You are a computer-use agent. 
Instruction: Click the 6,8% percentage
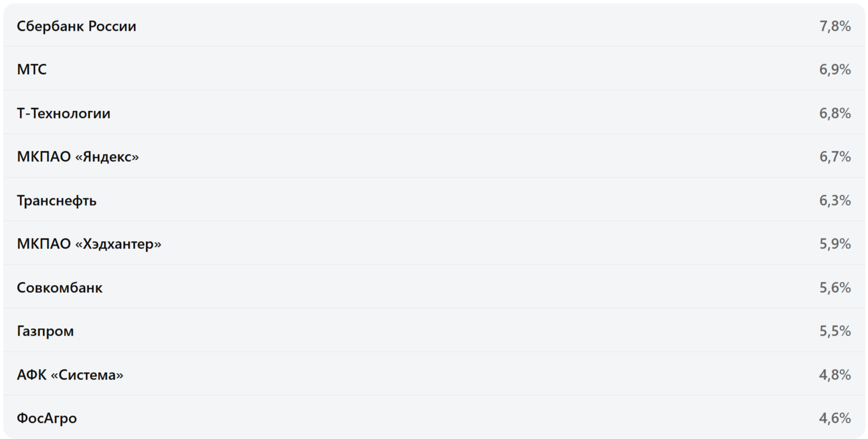click(835, 113)
